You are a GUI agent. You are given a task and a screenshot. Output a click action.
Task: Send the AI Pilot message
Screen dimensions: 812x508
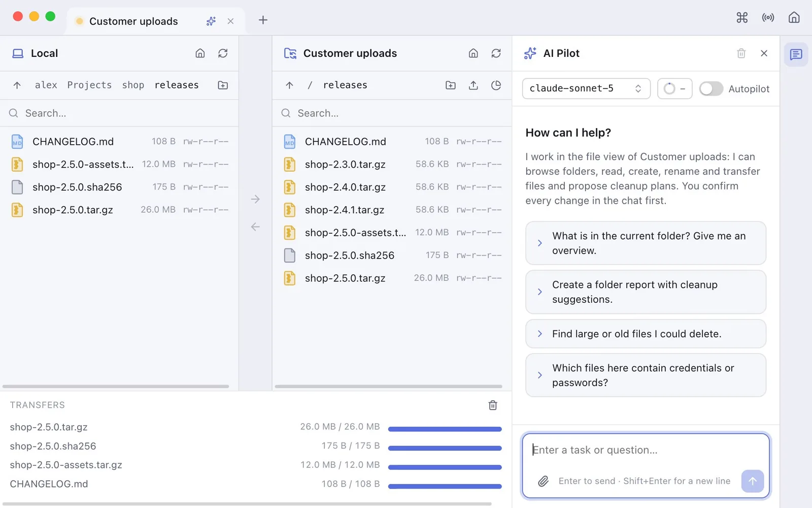[752, 481]
